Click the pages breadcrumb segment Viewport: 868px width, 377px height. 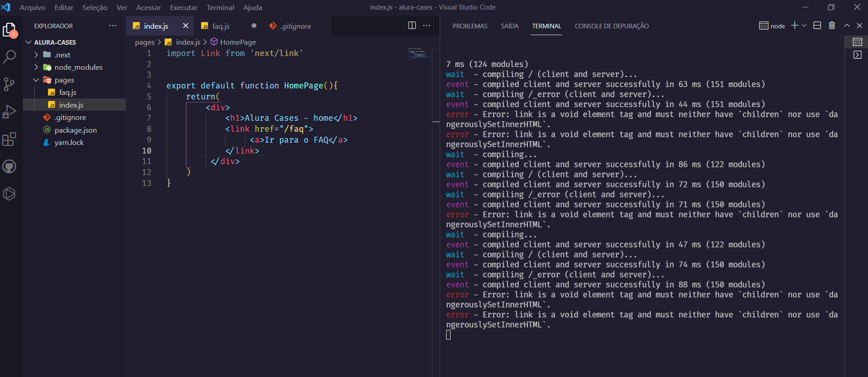pyautogui.click(x=145, y=42)
